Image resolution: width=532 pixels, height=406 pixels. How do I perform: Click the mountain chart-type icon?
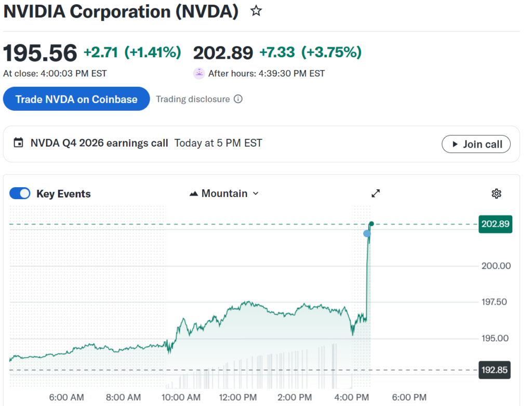(x=194, y=193)
